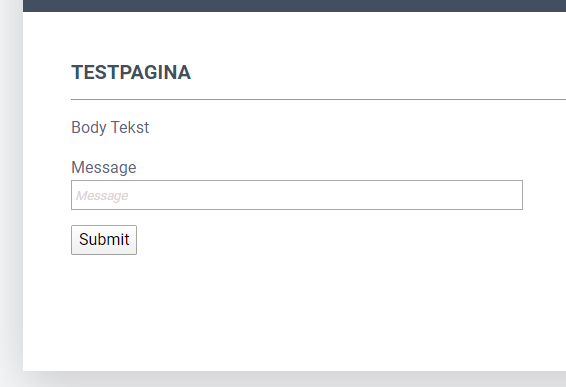The image size is (566, 387).
Task: Click the shadow strip below the white page
Action: [294, 379]
